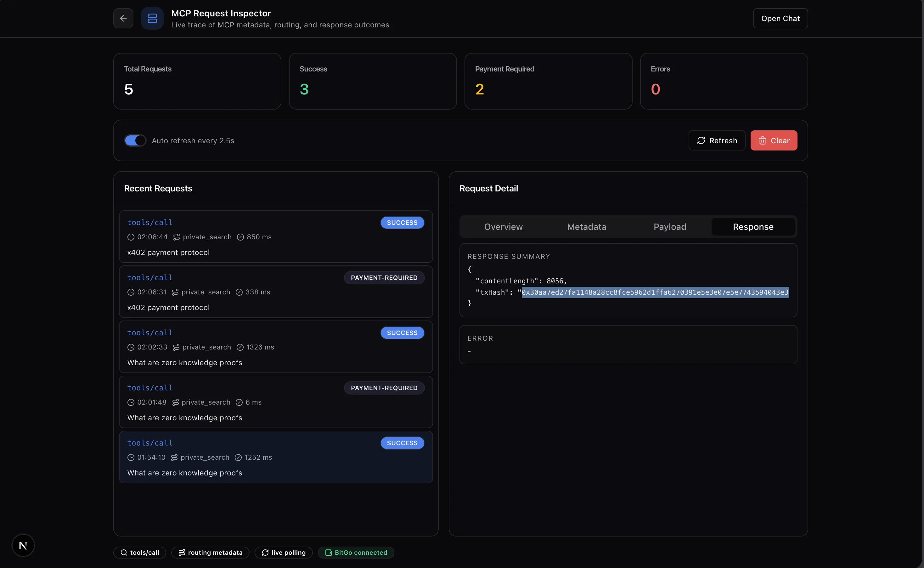924x568 pixels.
Task: Click the Clear button
Action: pos(774,140)
